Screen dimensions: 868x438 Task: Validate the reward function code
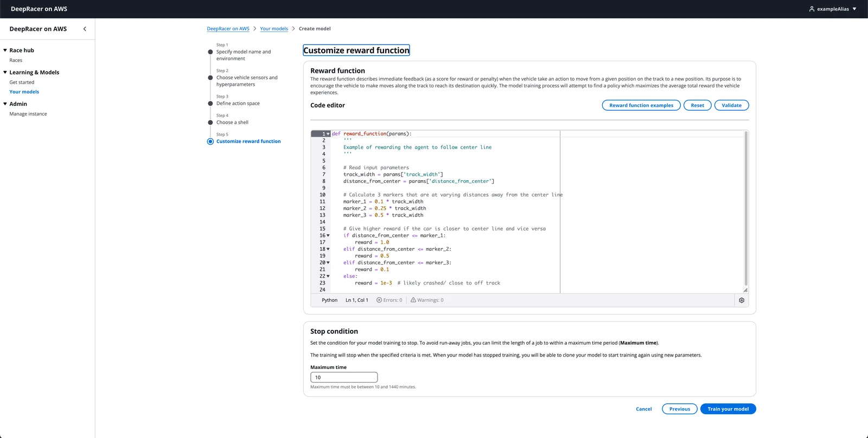731,105
